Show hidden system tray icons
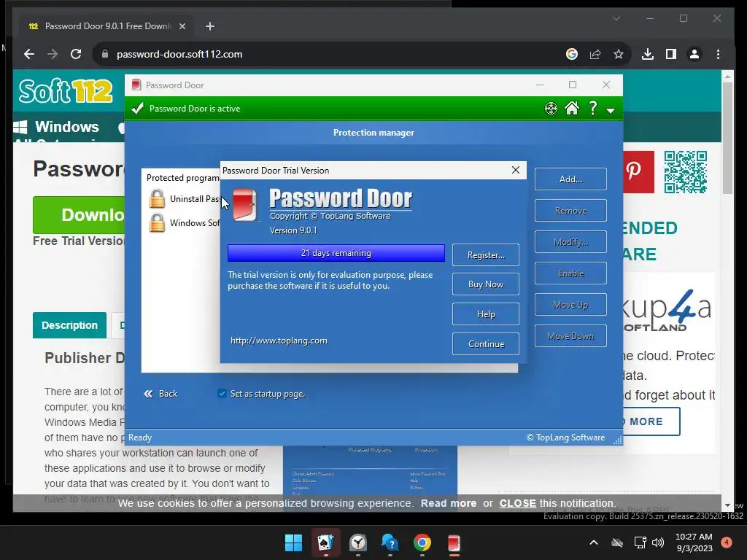This screenshot has width=747, height=560. pyautogui.click(x=594, y=542)
